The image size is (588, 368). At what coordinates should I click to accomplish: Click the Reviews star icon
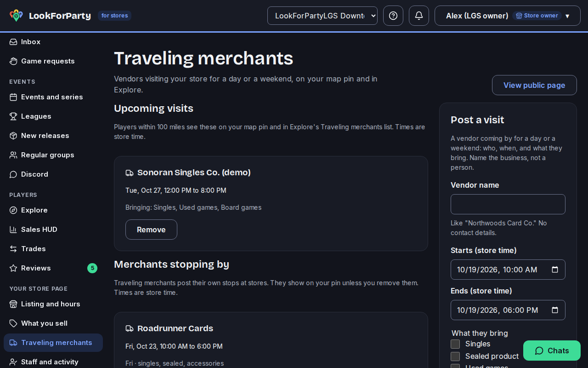click(x=13, y=268)
